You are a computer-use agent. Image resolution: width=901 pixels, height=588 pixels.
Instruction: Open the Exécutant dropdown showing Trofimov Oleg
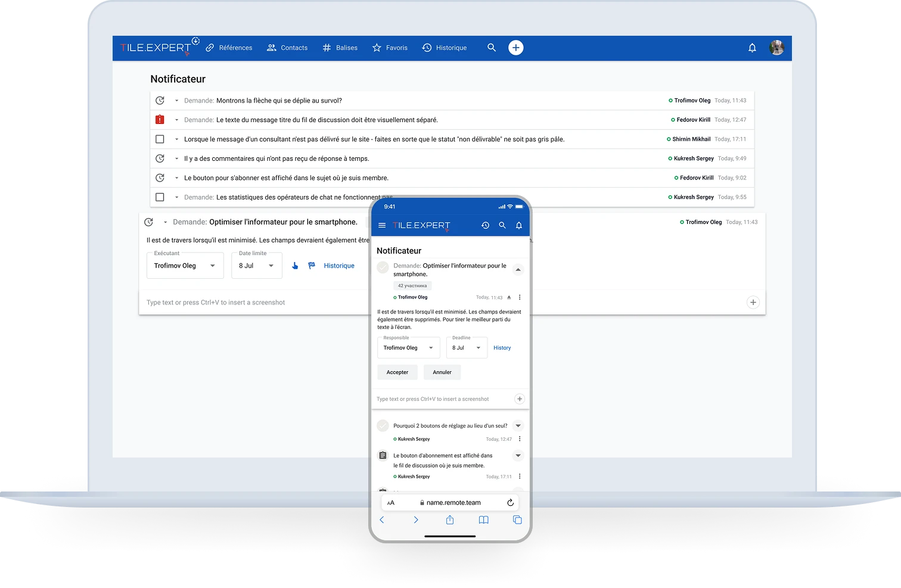(185, 266)
